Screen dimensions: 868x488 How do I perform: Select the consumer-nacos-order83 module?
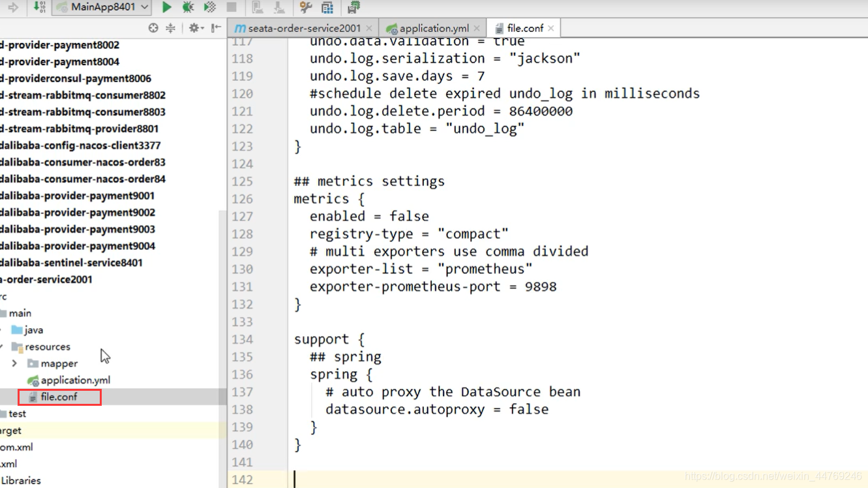tap(83, 162)
